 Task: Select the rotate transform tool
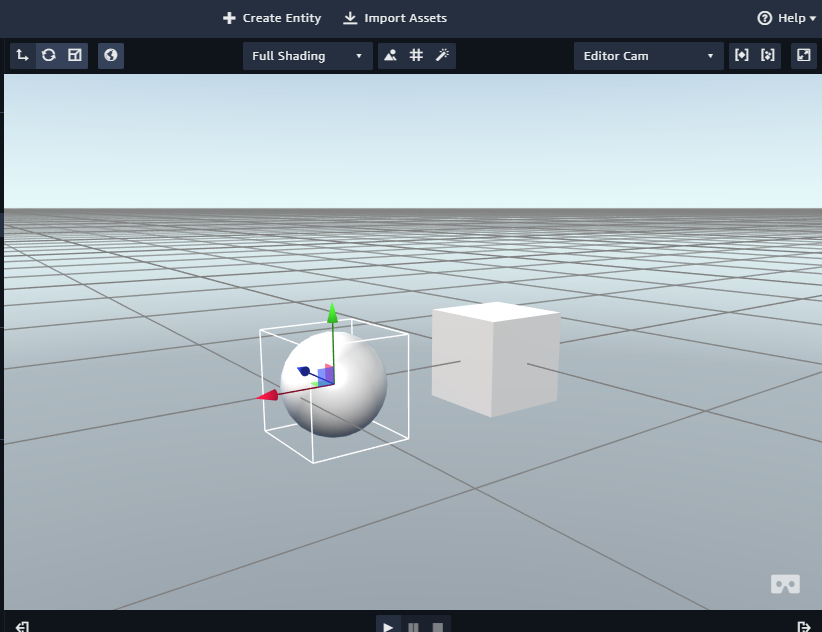(x=49, y=55)
